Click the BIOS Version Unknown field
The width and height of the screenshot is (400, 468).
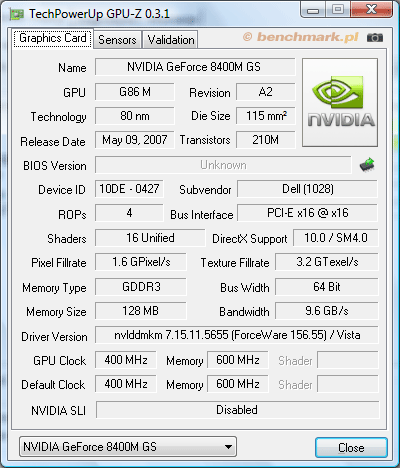click(223, 165)
